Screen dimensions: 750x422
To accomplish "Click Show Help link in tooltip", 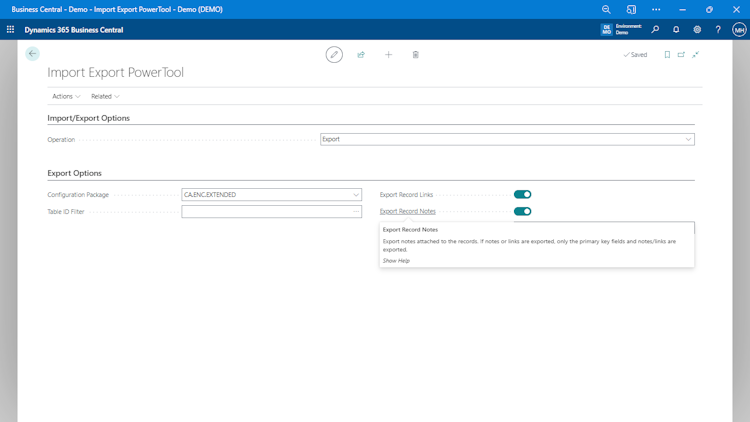I will 396,261.
